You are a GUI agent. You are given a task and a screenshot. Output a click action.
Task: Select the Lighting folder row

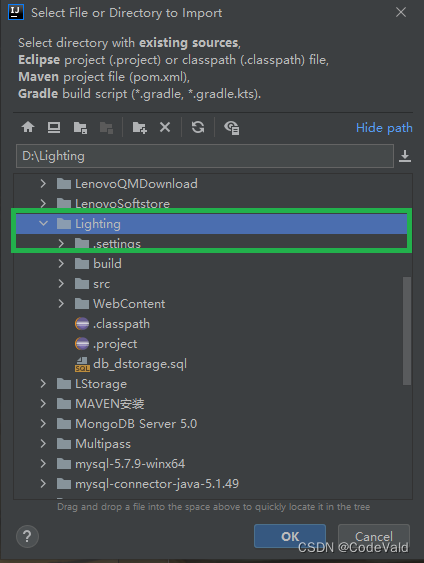click(x=211, y=224)
